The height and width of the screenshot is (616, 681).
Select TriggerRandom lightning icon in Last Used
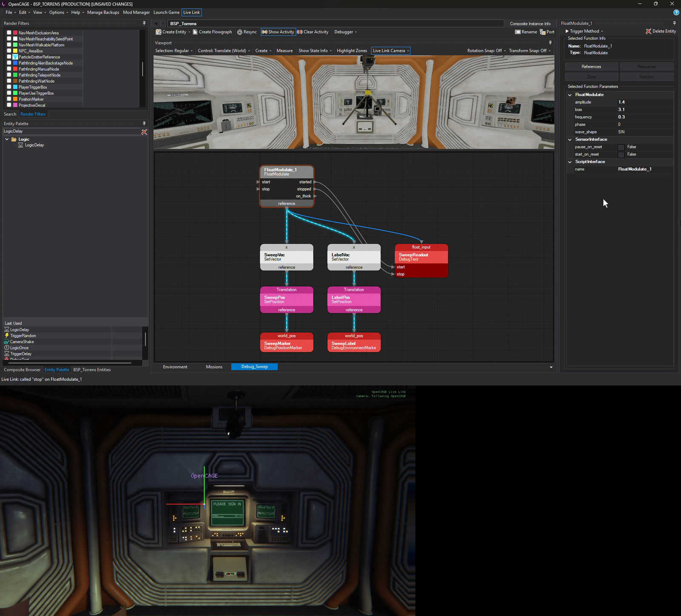(7, 336)
